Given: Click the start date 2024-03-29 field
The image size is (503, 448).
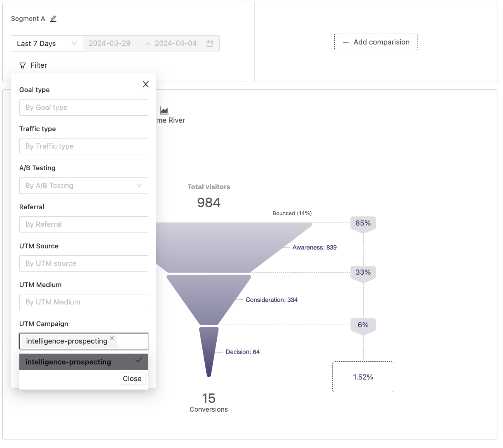Looking at the screenshot, I should pyautogui.click(x=110, y=43).
